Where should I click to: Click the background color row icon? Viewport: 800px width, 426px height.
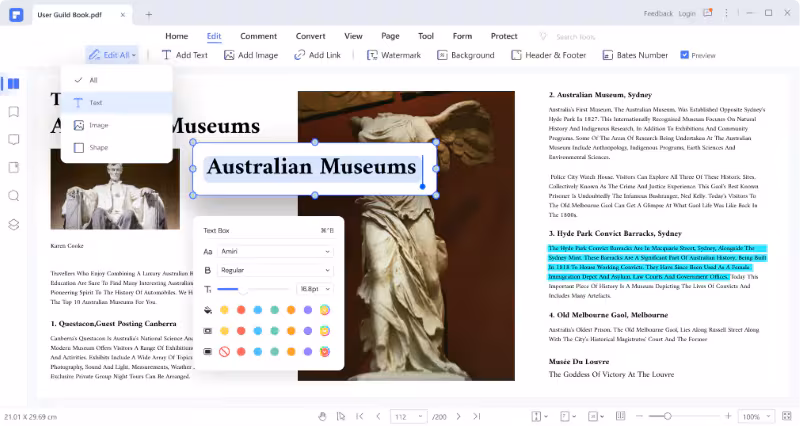click(x=208, y=352)
